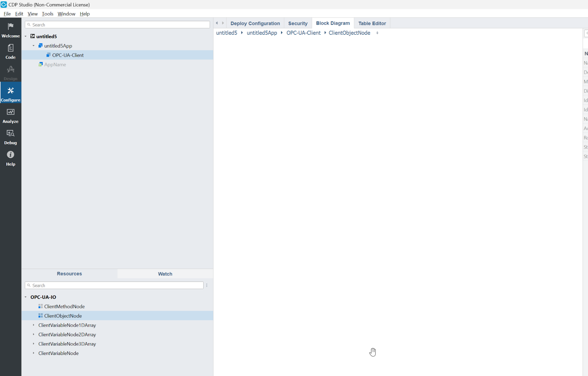This screenshot has width=588, height=376.
Task: Select the Resources panel tab
Action: pos(69,274)
